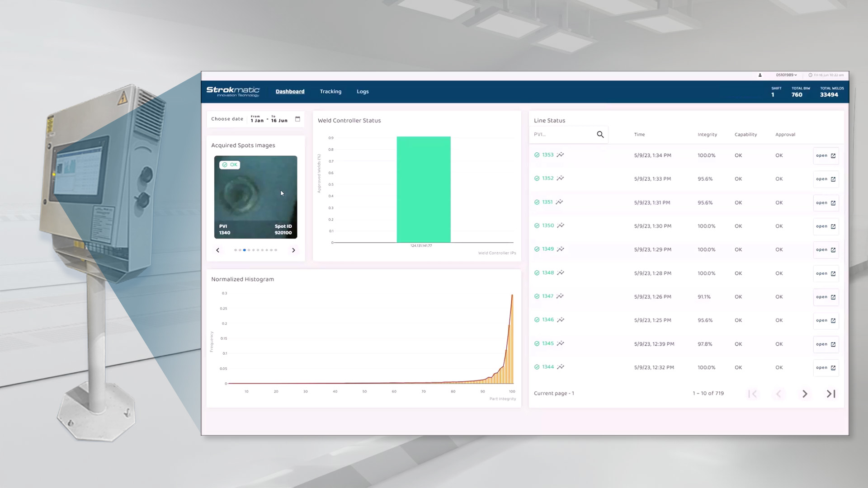This screenshot has height=488, width=868.
Task: Open the calendar icon in date chooser
Action: tap(297, 119)
